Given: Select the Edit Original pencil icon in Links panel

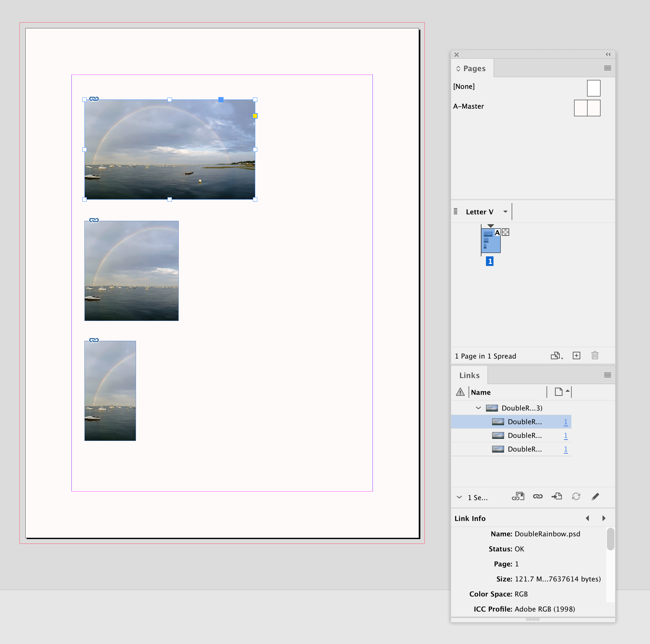Looking at the screenshot, I should tap(595, 496).
